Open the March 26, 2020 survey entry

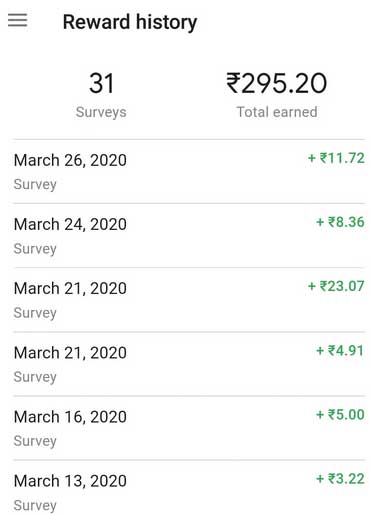click(189, 171)
